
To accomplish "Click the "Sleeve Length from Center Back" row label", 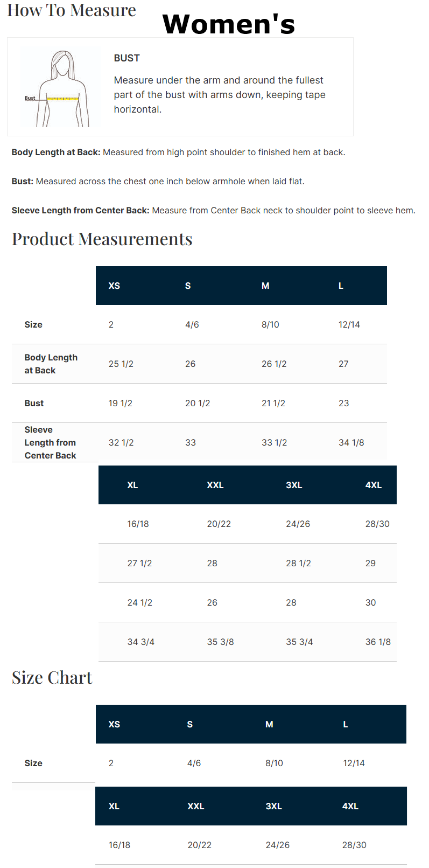I will pyautogui.click(x=50, y=442).
